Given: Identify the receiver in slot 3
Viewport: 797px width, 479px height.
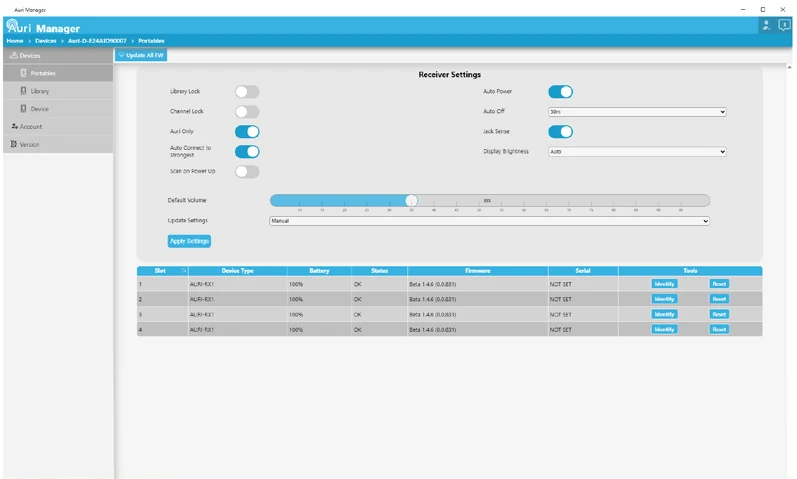Looking at the screenshot, I should (664, 314).
